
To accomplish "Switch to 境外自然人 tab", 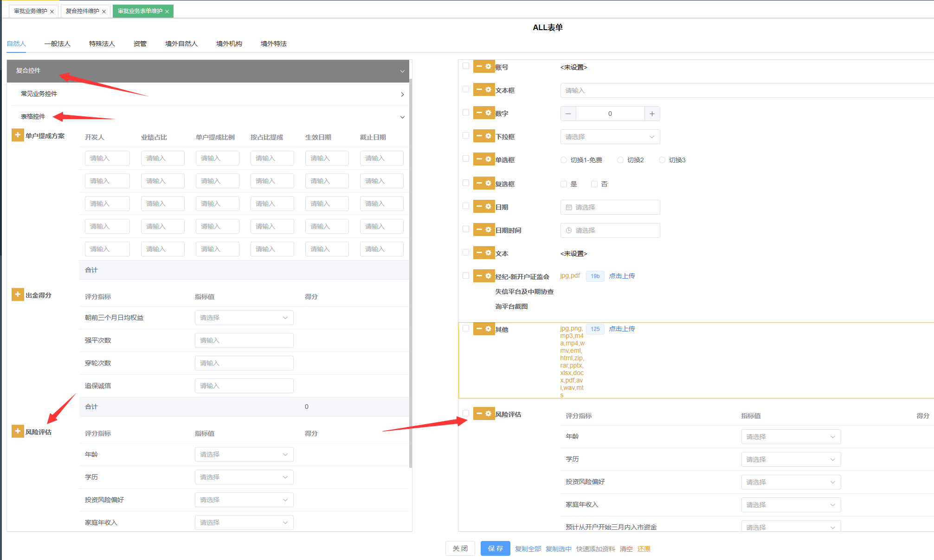I will click(x=181, y=44).
